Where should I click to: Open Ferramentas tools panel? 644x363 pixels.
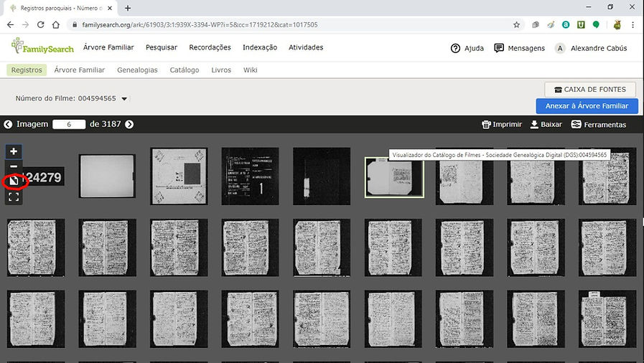pyautogui.click(x=599, y=124)
